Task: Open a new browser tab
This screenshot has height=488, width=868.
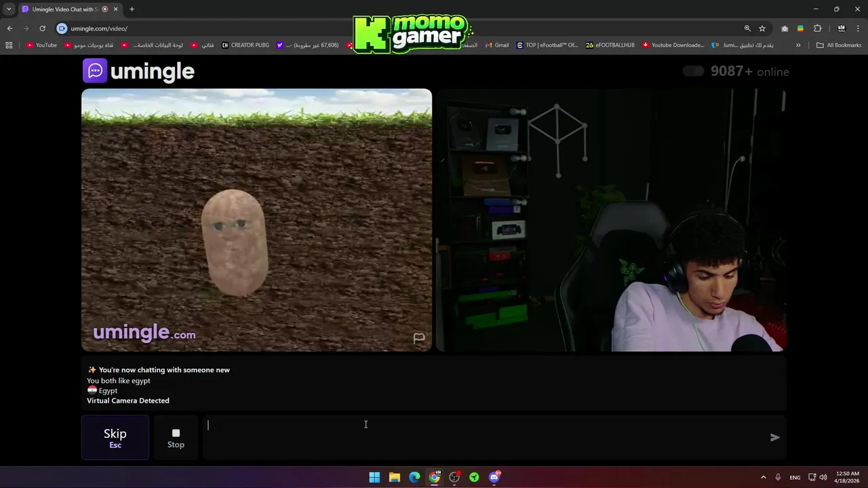Action: pos(132,9)
